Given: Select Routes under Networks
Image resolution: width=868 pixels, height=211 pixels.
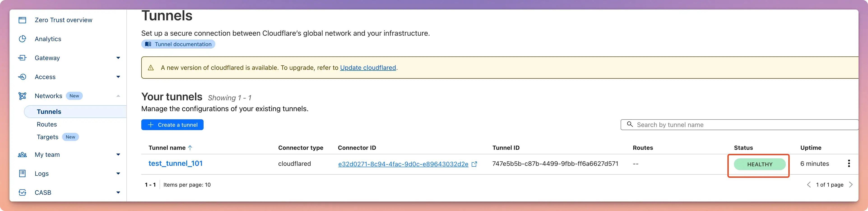Looking at the screenshot, I should click(47, 124).
